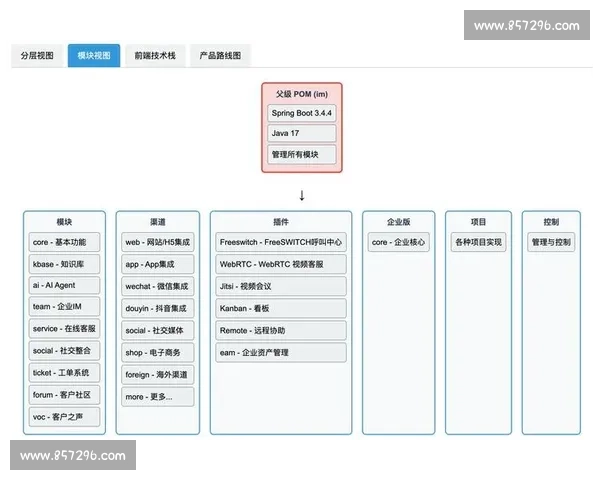This screenshot has height=480, width=600.
Task: Click the Jitsi - 视频会议 plugin
Action: point(281,286)
